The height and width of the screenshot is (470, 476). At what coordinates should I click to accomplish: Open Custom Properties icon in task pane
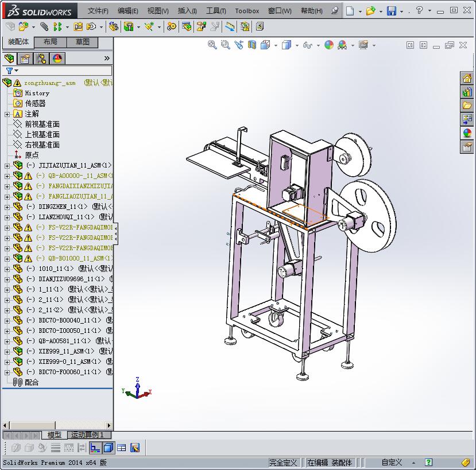click(467, 147)
